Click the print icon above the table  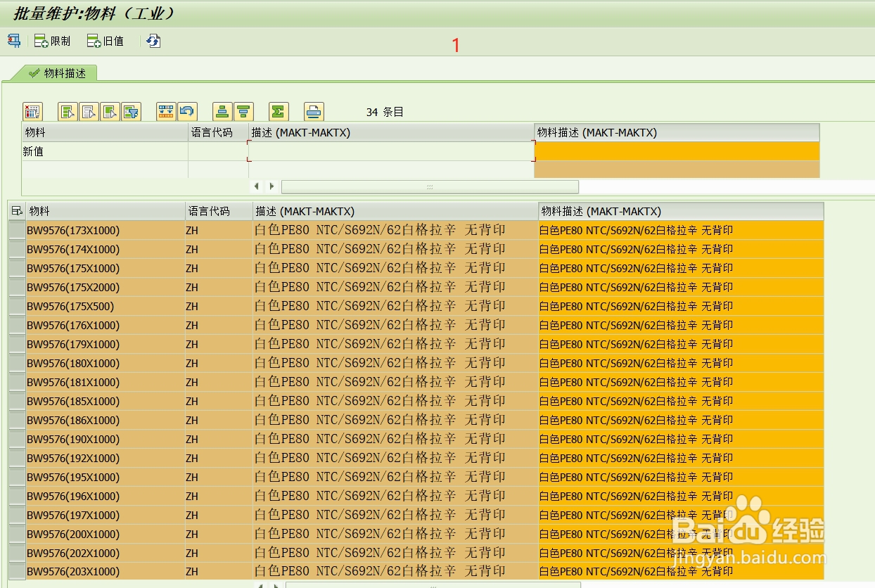pyautogui.click(x=314, y=111)
